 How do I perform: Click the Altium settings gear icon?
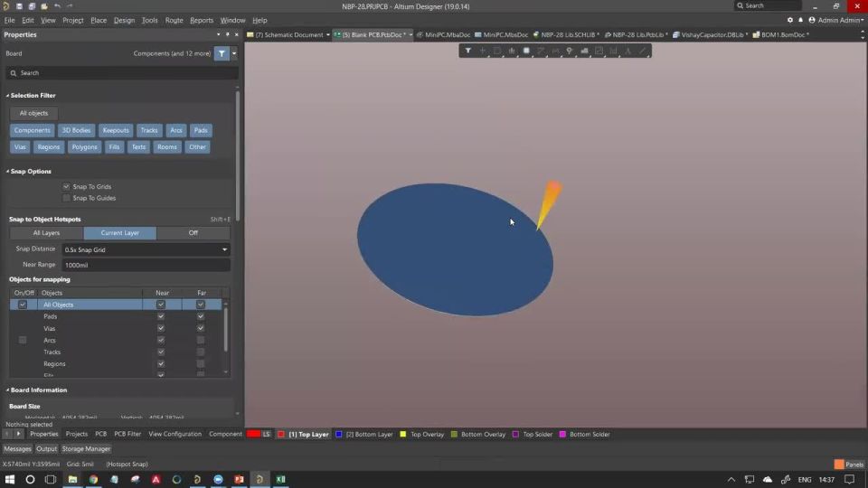pyautogui.click(x=790, y=20)
